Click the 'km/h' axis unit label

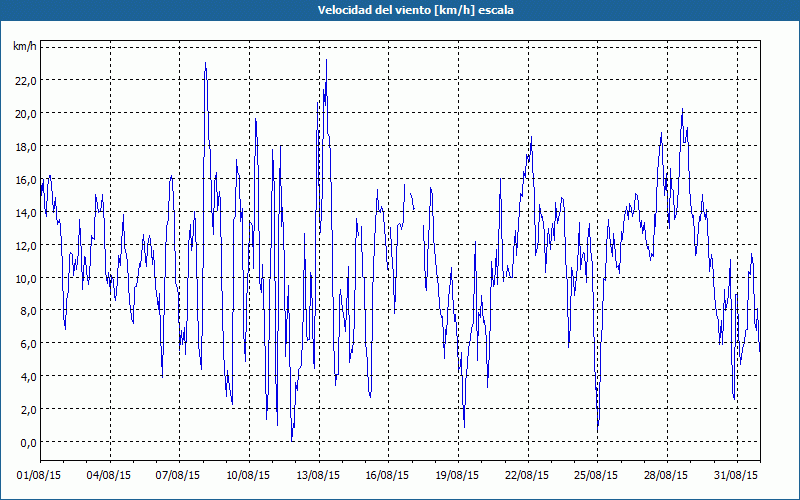pos(25,47)
